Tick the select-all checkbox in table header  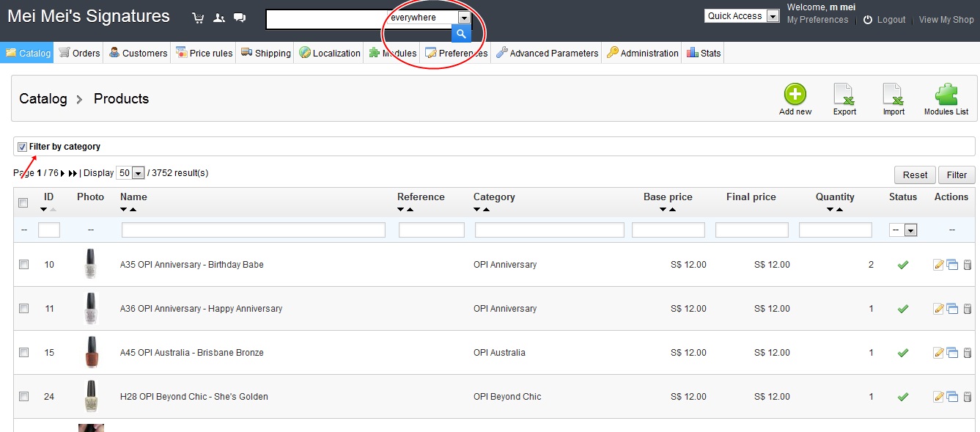coord(23,203)
